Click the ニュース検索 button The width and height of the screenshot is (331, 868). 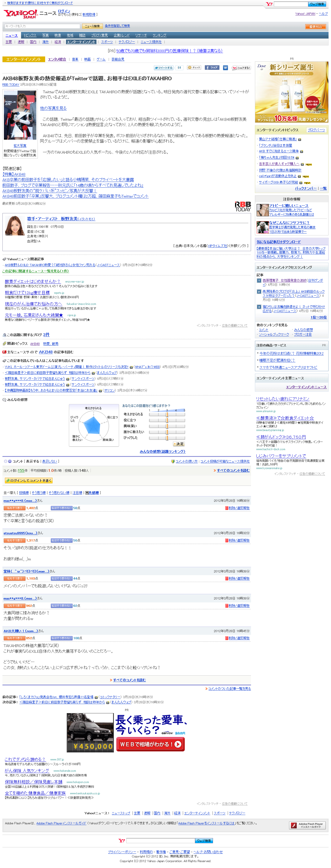click(x=92, y=26)
